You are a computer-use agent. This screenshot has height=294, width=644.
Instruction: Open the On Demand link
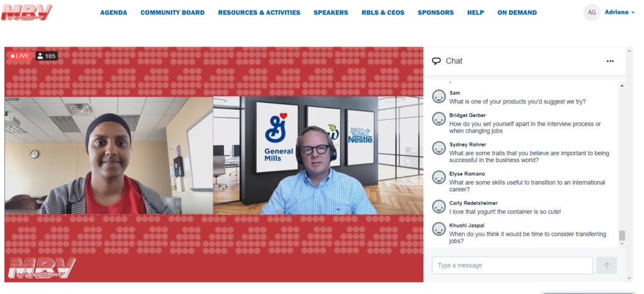coord(517,13)
